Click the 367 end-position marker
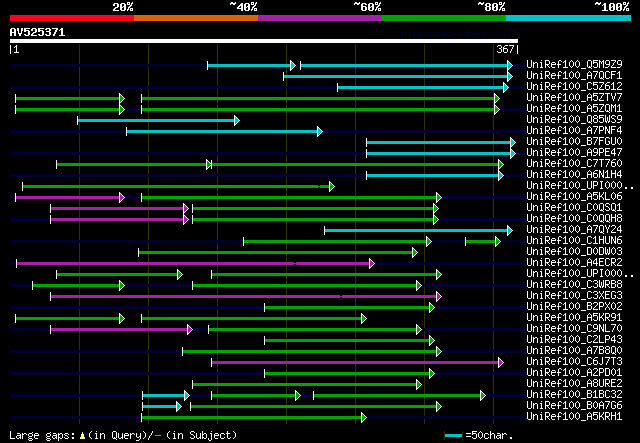The width and height of the screenshot is (640, 443). 505,49
